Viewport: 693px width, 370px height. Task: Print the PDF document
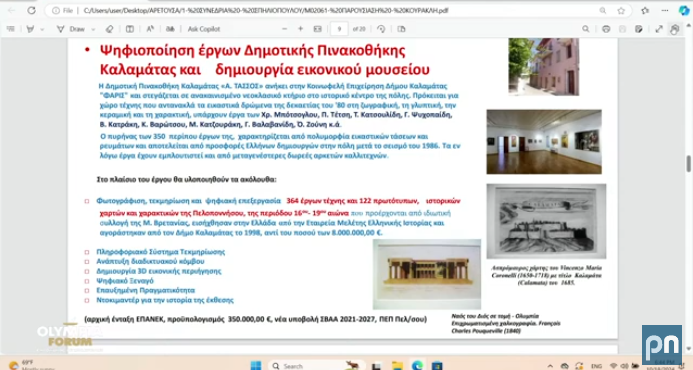coord(606,29)
